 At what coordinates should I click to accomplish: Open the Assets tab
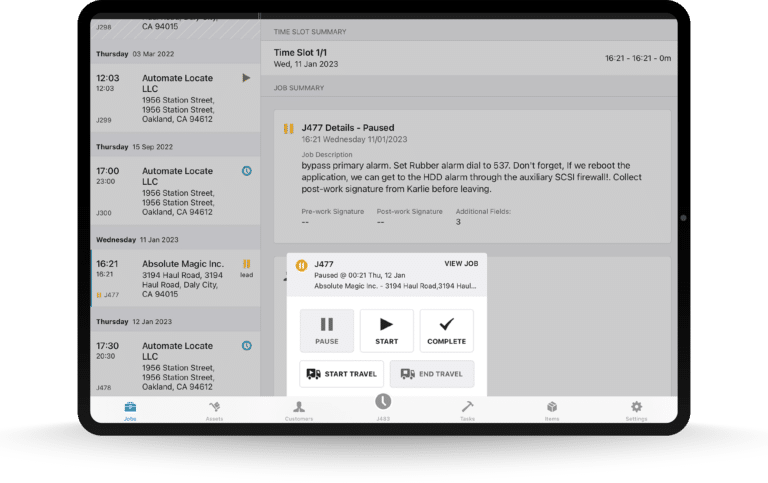click(x=214, y=410)
